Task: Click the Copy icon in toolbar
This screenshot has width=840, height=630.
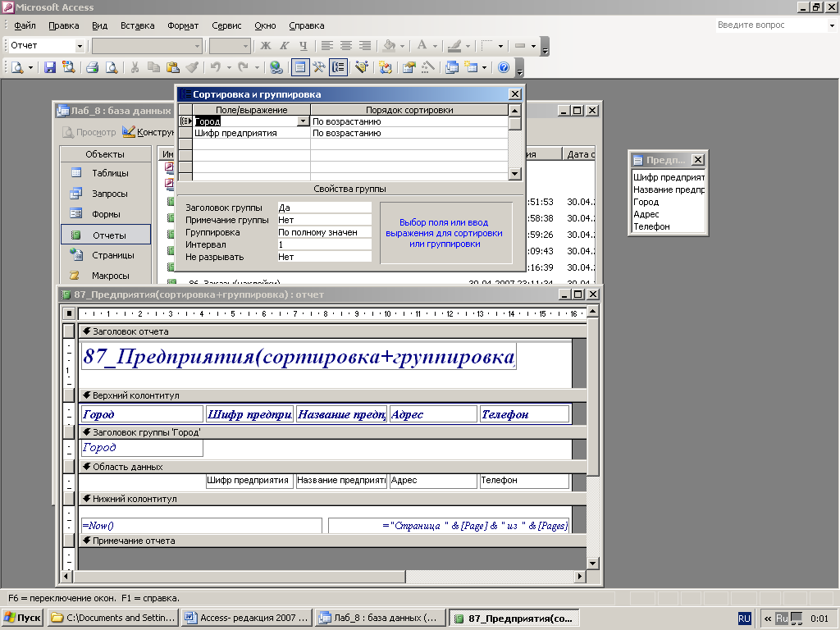Action: 153,67
